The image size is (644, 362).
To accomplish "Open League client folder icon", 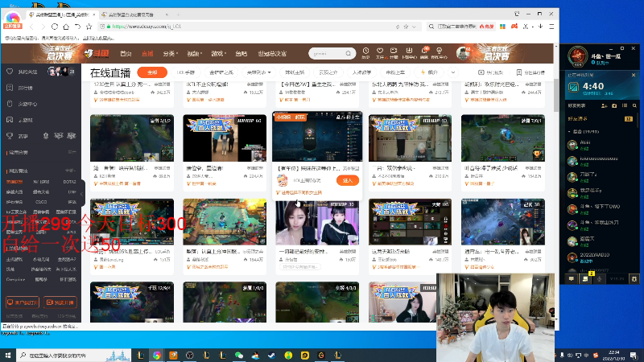I will click(x=614, y=106).
